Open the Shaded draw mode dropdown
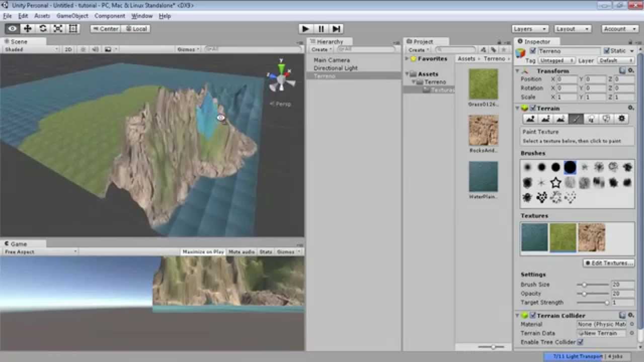Image resolution: width=644 pixels, height=362 pixels. 32,49
